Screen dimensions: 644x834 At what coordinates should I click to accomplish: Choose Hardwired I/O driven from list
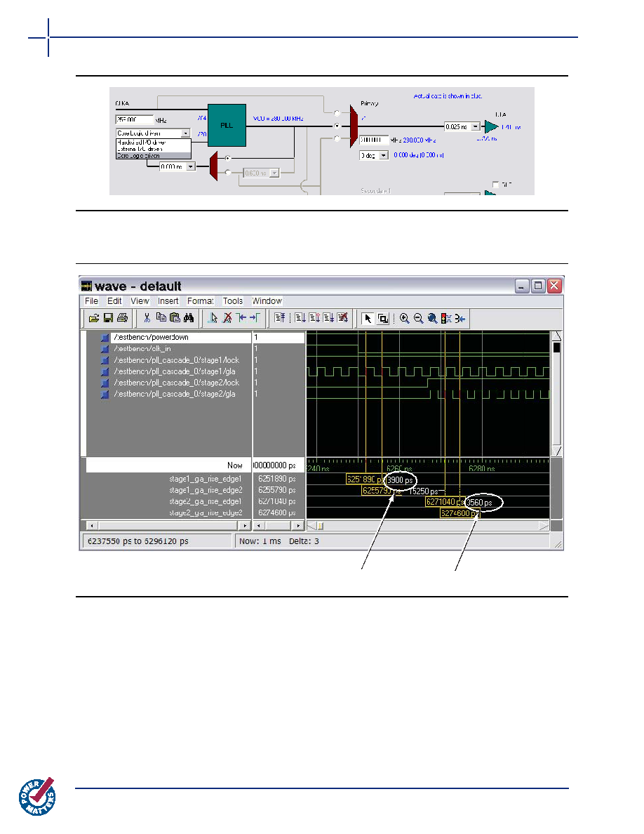pyautogui.click(x=153, y=143)
